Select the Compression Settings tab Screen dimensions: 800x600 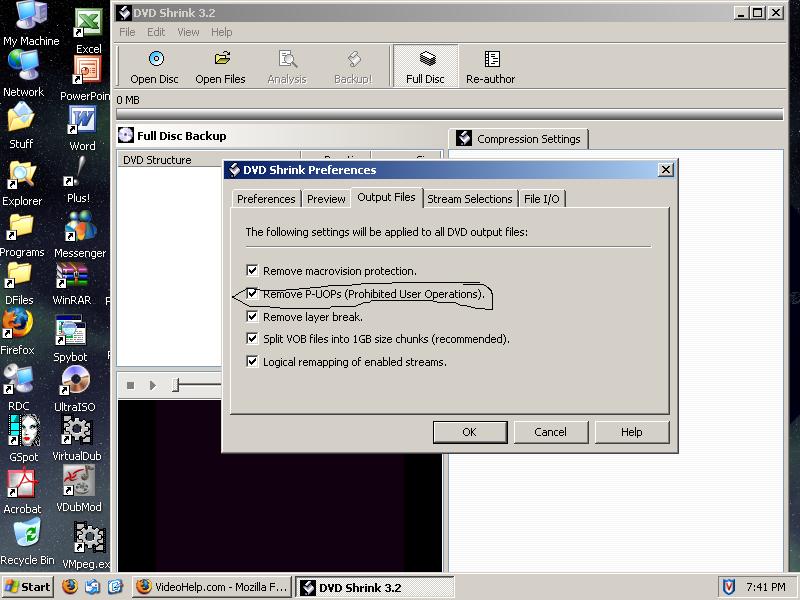tap(518, 139)
